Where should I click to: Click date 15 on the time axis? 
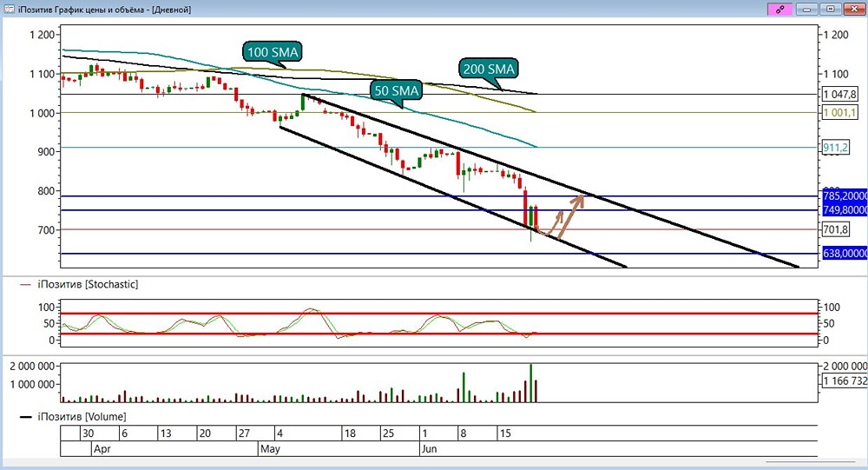pos(505,434)
